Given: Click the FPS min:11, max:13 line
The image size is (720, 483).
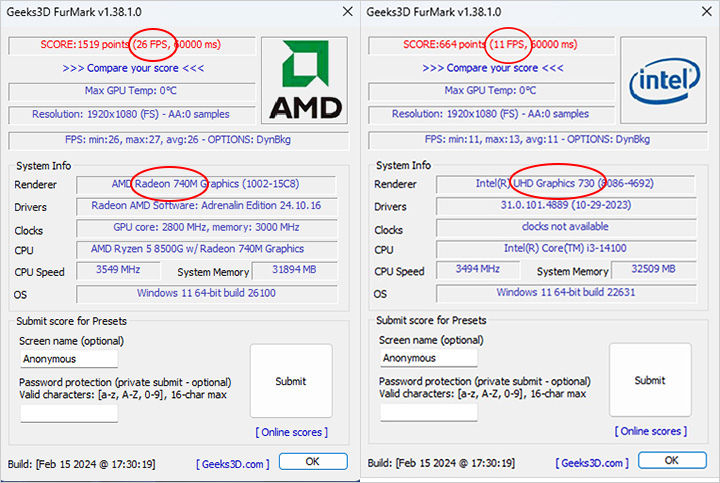Looking at the screenshot, I should pyautogui.click(x=538, y=140).
